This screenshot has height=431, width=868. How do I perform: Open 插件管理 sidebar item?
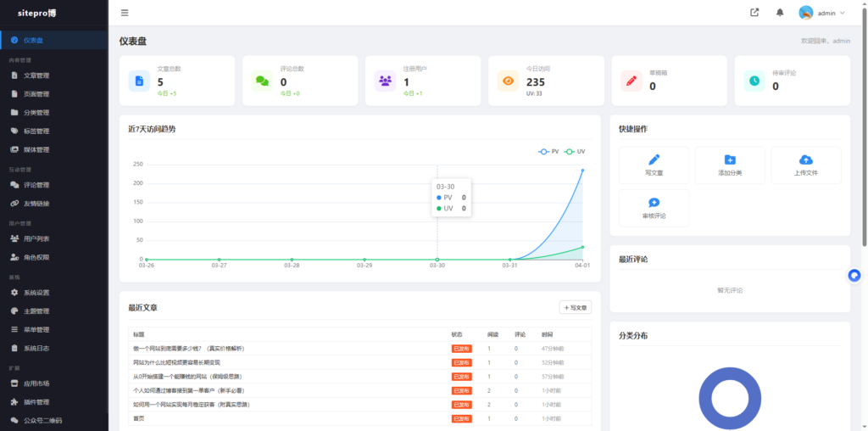[53, 402]
